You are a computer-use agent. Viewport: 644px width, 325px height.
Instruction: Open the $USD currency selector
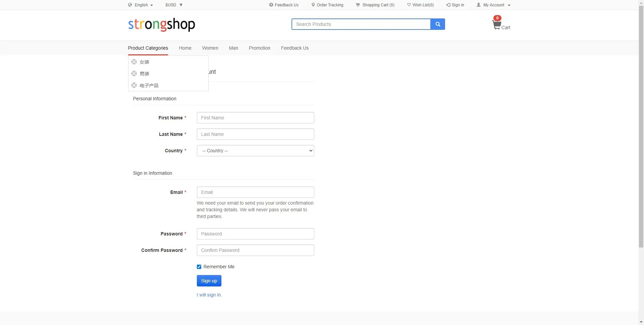pyautogui.click(x=174, y=5)
